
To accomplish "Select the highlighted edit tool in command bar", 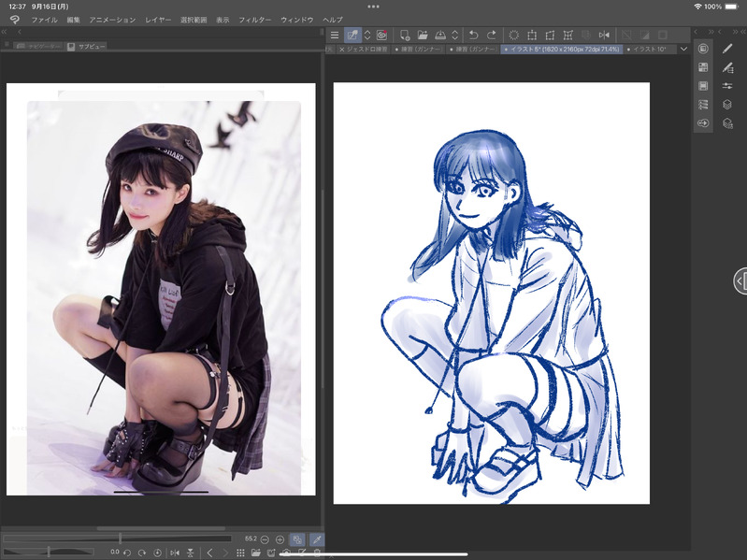I will coord(352,36).
